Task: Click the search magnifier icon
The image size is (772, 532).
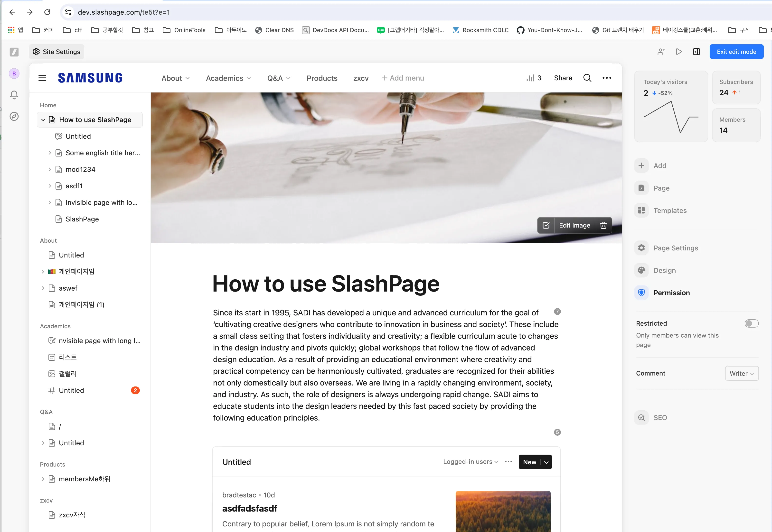Action: [x=587, y=78]
